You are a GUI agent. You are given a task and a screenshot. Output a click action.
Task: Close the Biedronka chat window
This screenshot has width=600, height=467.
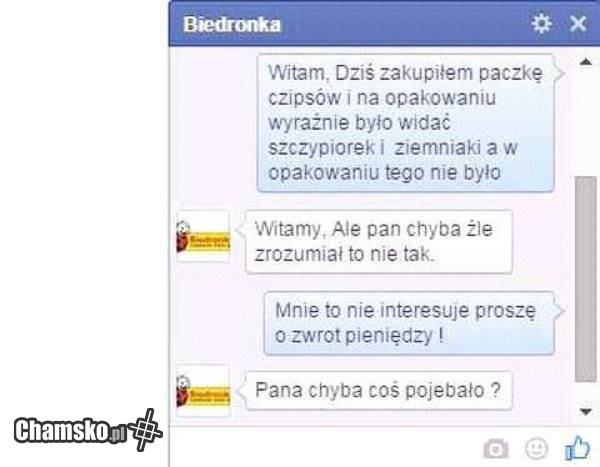[578, 24]
